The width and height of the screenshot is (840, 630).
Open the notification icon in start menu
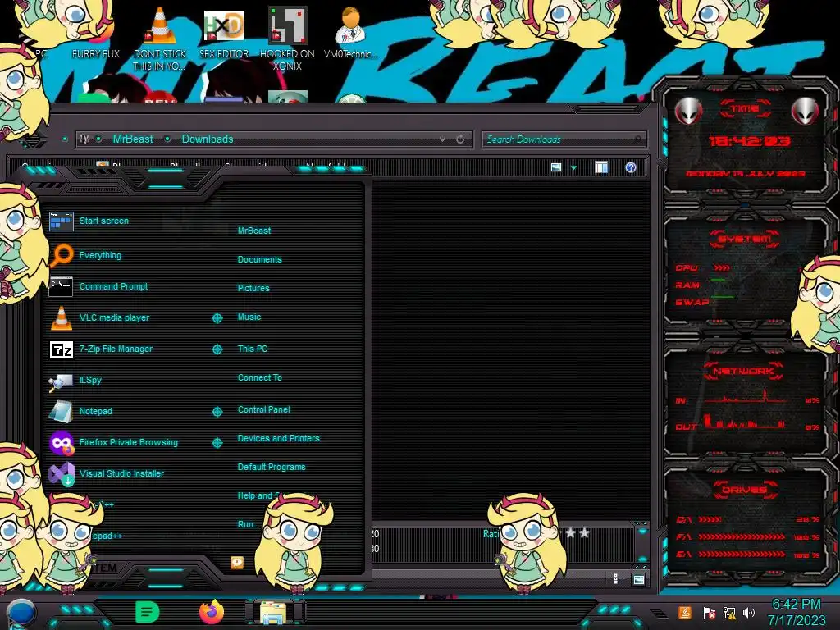coord(237,562)
